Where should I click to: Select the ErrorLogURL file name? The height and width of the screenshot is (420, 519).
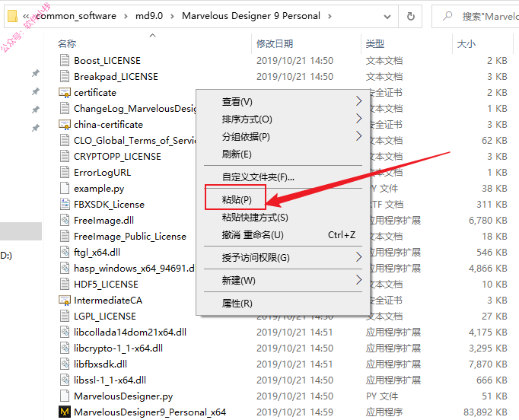(102, 173)
